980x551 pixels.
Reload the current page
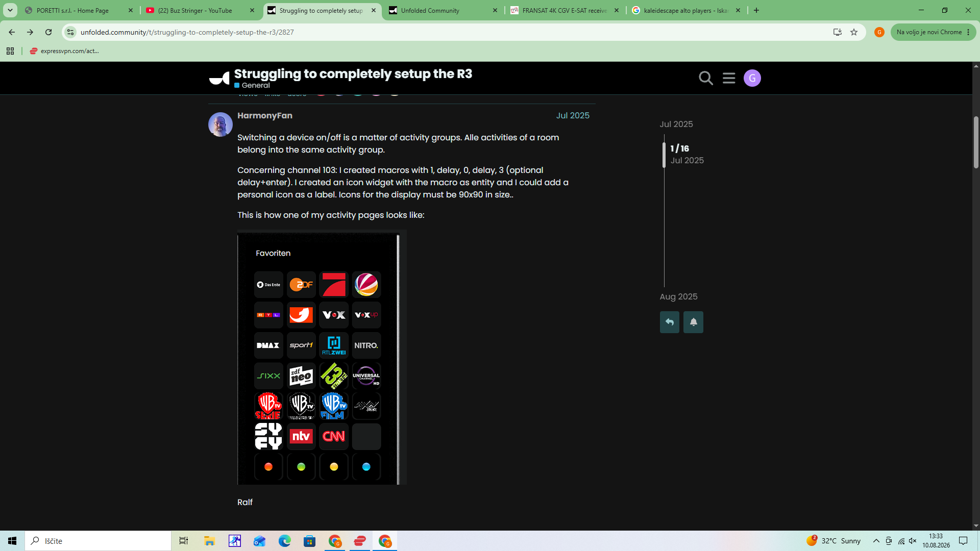48,32
